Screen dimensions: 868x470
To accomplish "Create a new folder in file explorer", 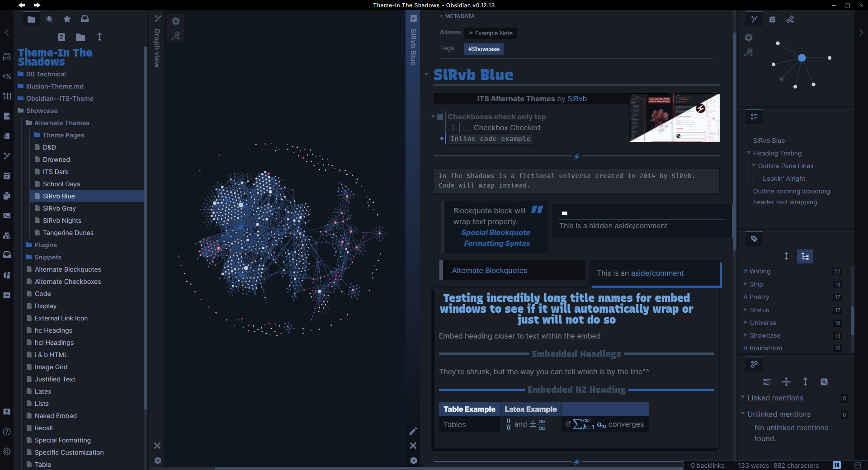I will point(80,37).
